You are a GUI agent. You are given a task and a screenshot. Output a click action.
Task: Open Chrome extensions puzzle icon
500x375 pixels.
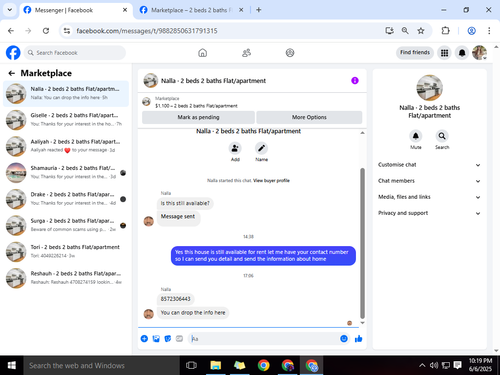click(x=445, y=31)
